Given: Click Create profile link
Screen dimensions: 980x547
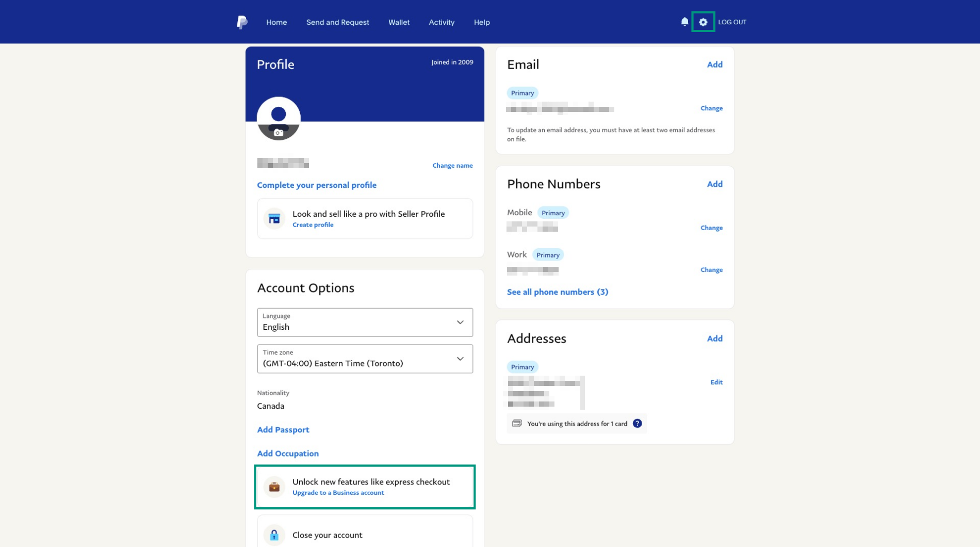Looking at the screenshot, I should tap(313, 225).
